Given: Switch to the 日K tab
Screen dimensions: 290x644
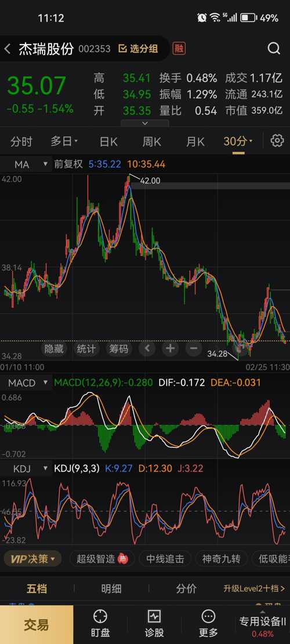Looking at the screenshot, I should click(x=108, y=141).
